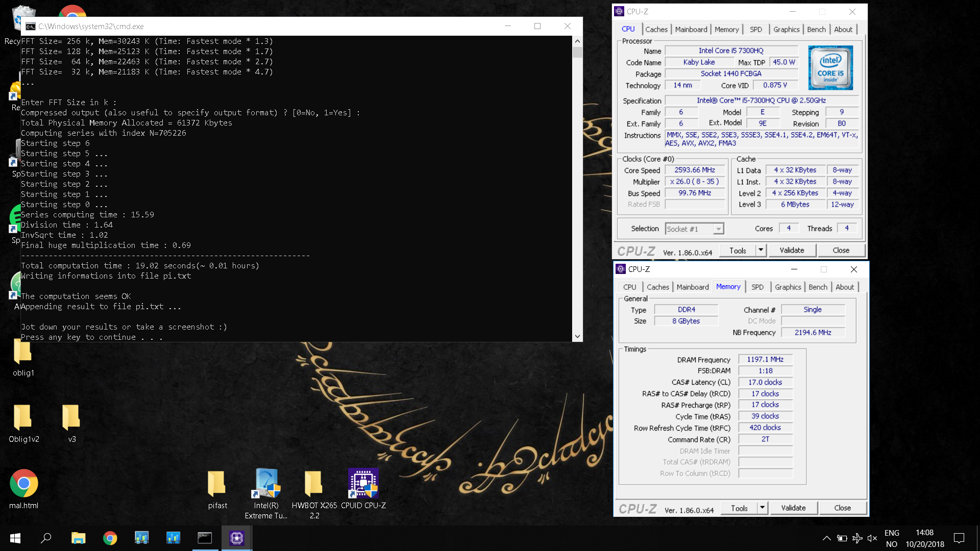Click cmd scrollbar up arrow
The image size is (980, 551).
click(x=577, y=41)
